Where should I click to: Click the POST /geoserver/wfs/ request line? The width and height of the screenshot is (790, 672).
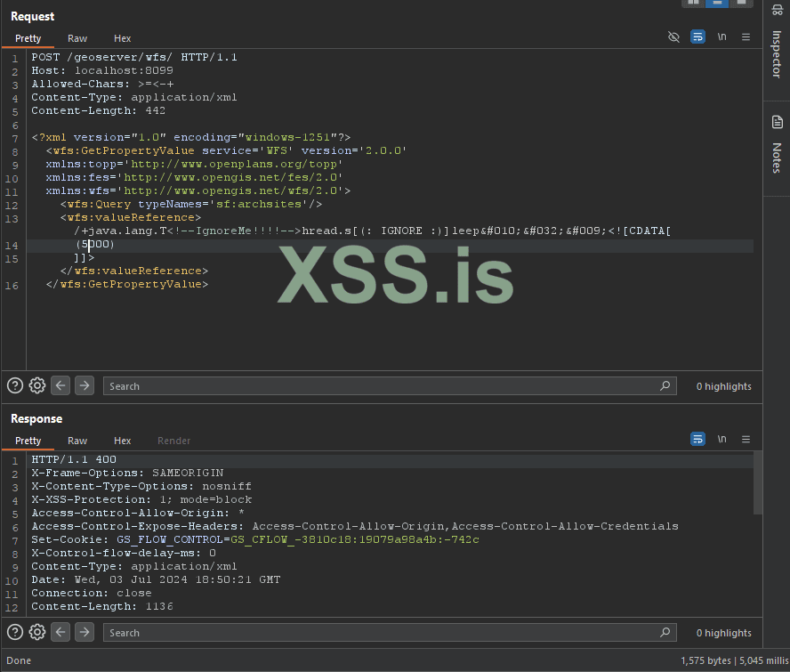coord(134,57)
